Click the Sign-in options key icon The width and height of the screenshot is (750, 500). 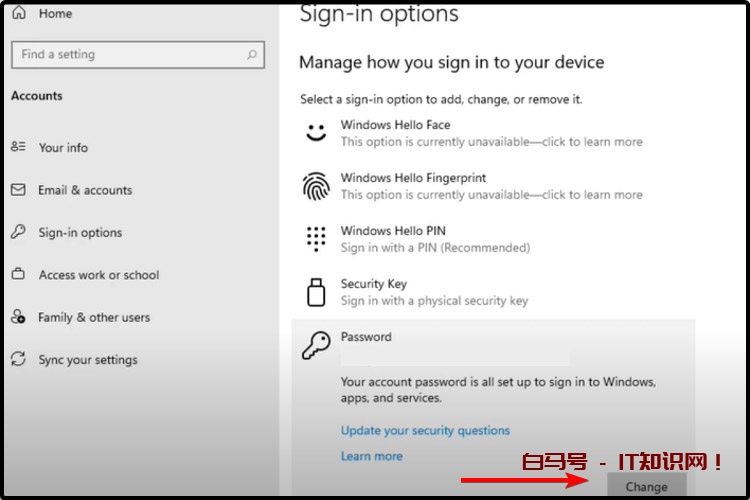pyautogui.click(x=18, y=232)
